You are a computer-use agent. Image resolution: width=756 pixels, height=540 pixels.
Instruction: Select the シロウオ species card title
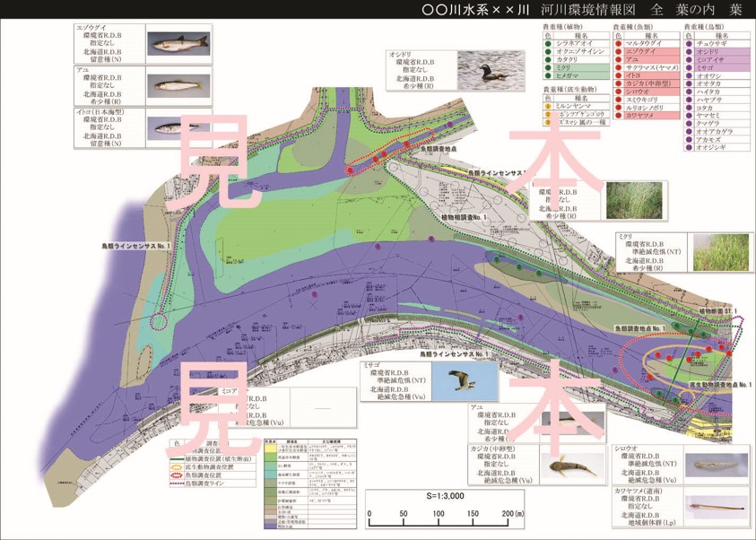click(626, 448)
